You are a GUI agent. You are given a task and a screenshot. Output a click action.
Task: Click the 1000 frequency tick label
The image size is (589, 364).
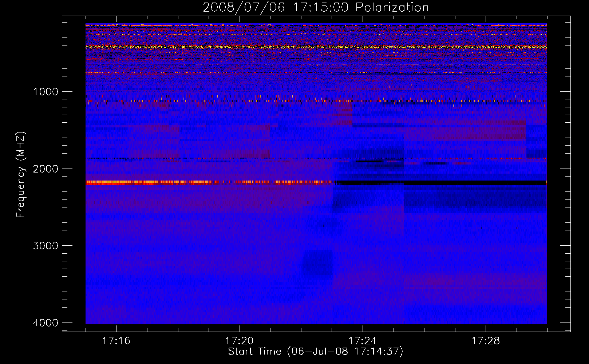click(x=46, y=92)
